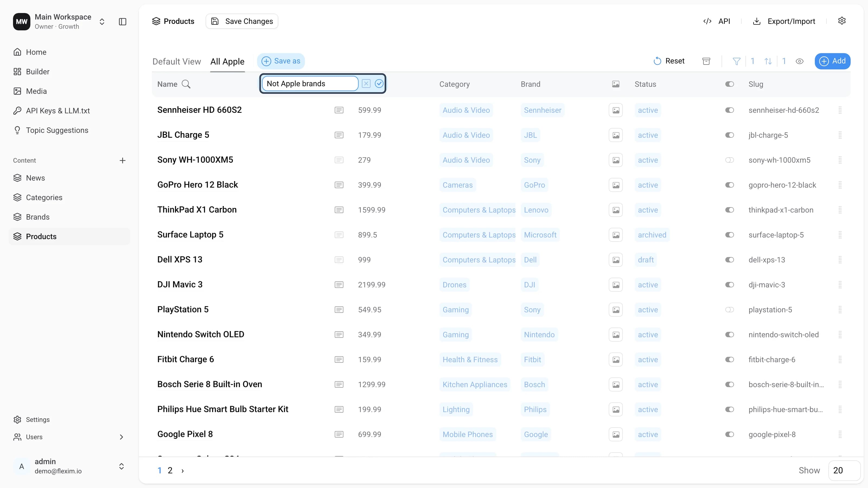Open status dropdown for Dell XPS 13
Screen dimensions: 868x488
[x=646, y=260]
